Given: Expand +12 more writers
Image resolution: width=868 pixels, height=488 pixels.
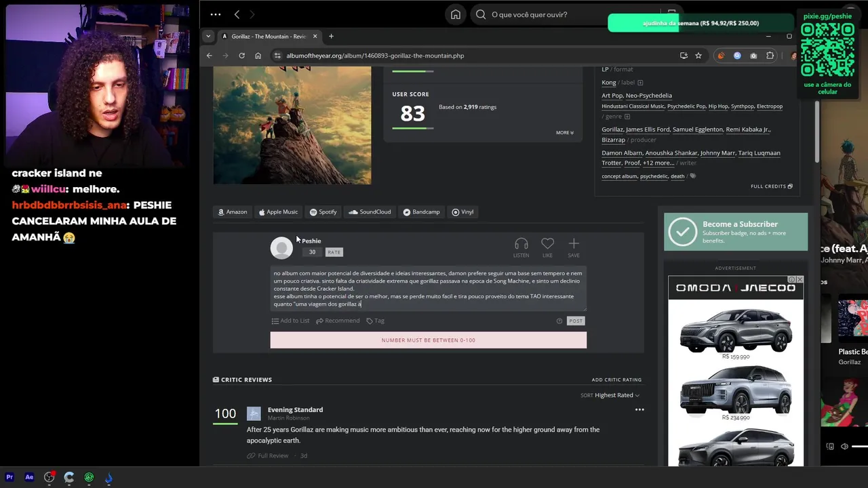Looking at the screenshot, I should click(x=658, y=163).
